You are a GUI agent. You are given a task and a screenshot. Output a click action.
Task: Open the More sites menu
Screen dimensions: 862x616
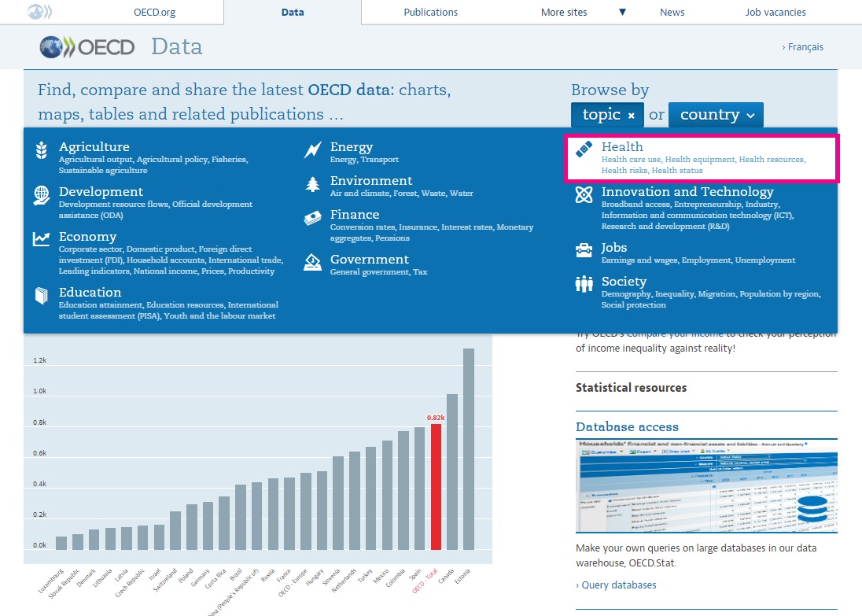tap(563, 12)
